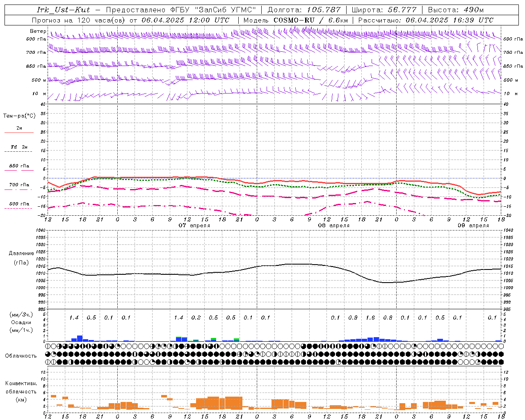The image size is (525, 420).
Task: Click the Ветер panel label
Action: coord(38,31)
